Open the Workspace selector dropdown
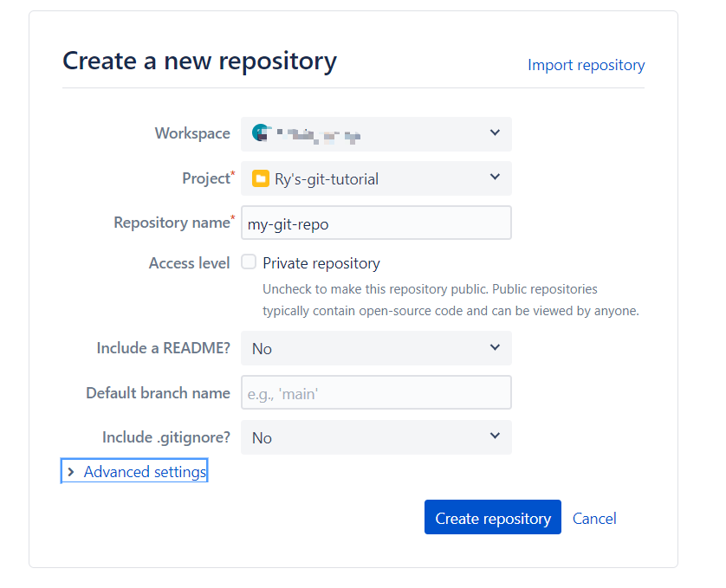This screenshot has width=726, height=588. [376, 134]
